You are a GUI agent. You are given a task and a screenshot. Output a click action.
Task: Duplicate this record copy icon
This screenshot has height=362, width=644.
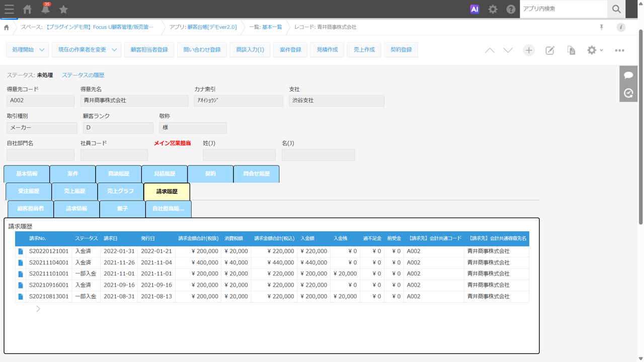click(x=571, y=50)
